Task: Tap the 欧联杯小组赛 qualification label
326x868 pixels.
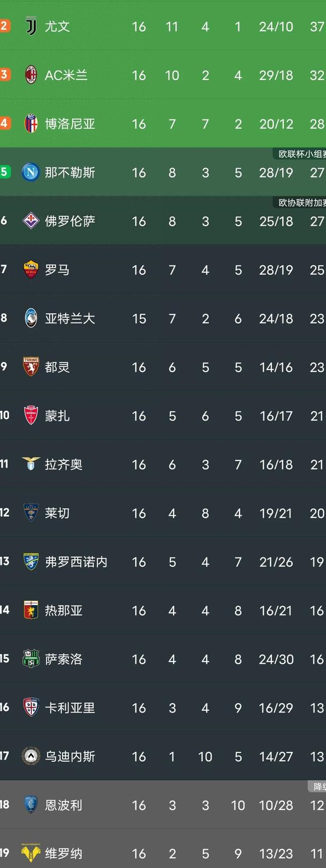Action: tap(300, 154)
